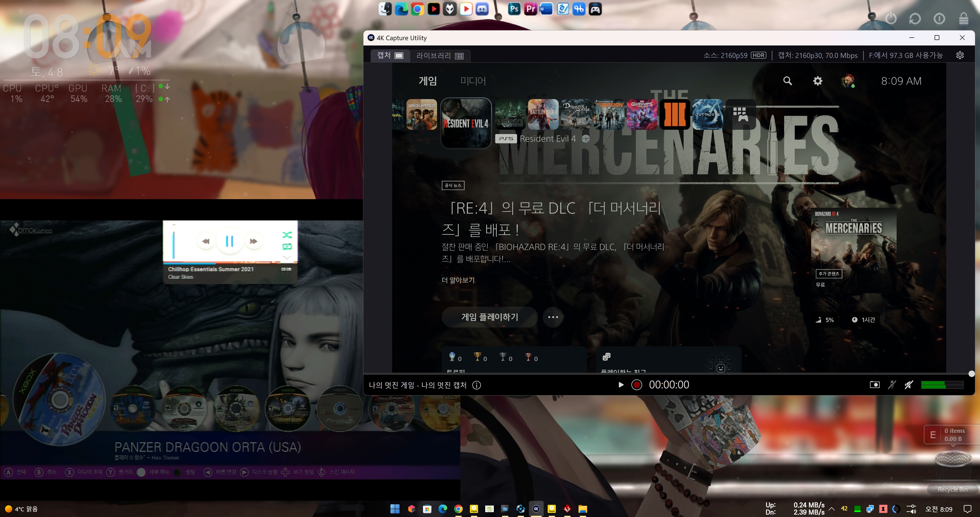Adjust the music widget vertical volume slider
This screenshot has height=517, width=980.
174,241
